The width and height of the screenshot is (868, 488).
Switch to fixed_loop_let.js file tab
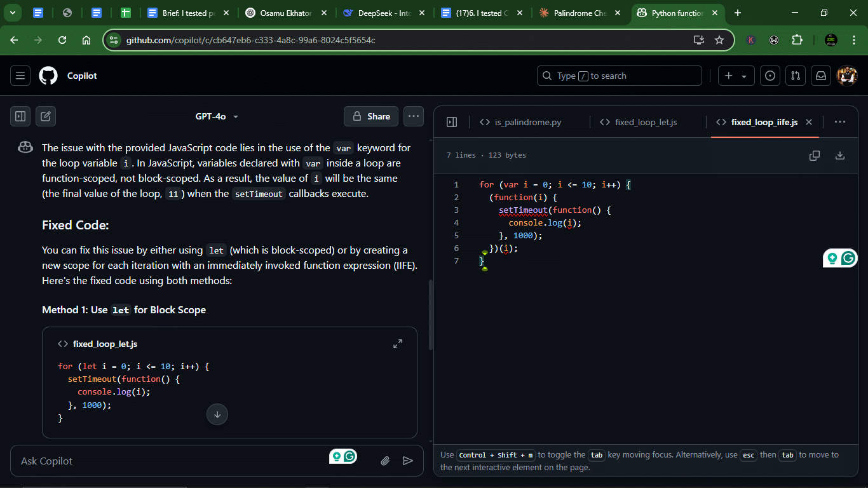click(639, 122)
